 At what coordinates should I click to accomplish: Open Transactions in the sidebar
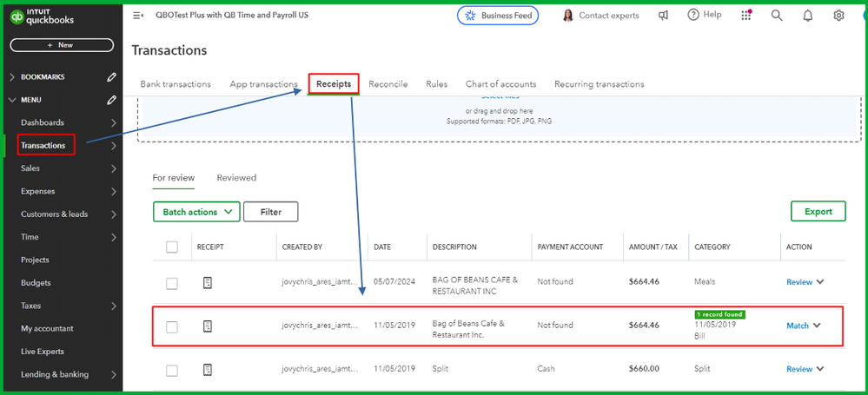[43, 146]
